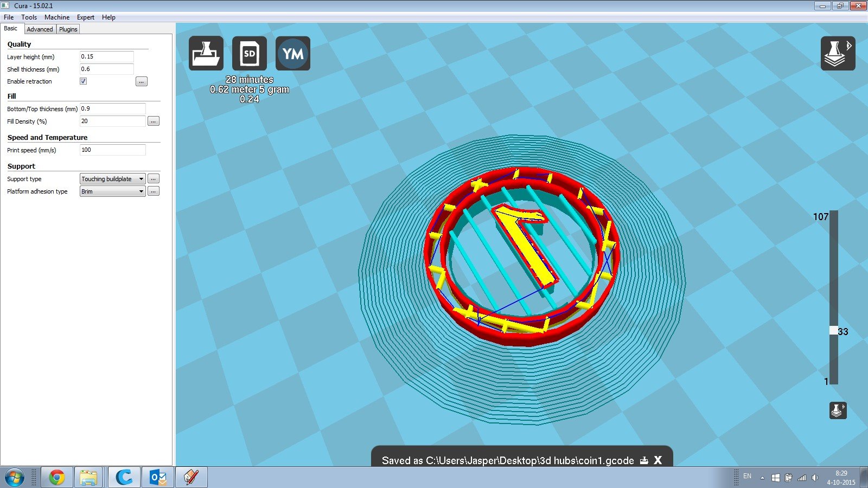Click the pencil app taskbar icon
This screenshot has width=868, height=488.
coord(192,477)
